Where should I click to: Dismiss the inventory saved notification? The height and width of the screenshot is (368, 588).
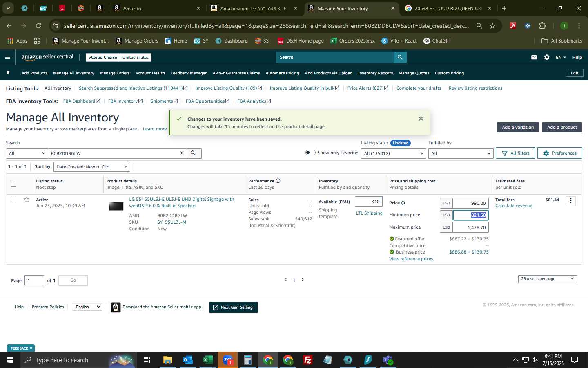[421, 119]
